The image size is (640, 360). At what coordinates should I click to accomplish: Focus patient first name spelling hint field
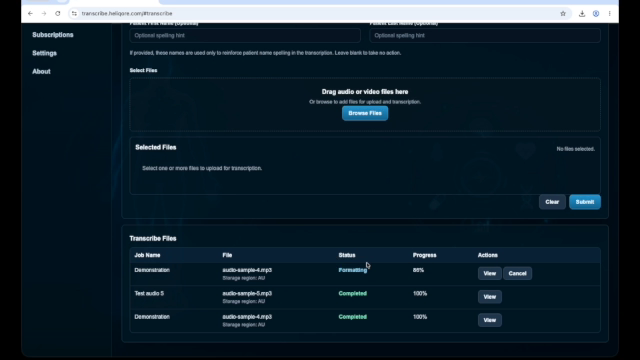[x=245, y=36]
